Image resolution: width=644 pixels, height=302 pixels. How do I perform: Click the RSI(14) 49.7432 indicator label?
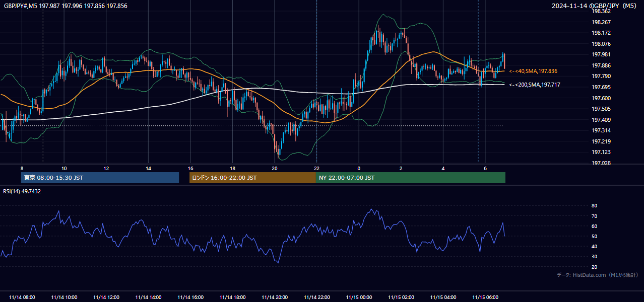22,191
